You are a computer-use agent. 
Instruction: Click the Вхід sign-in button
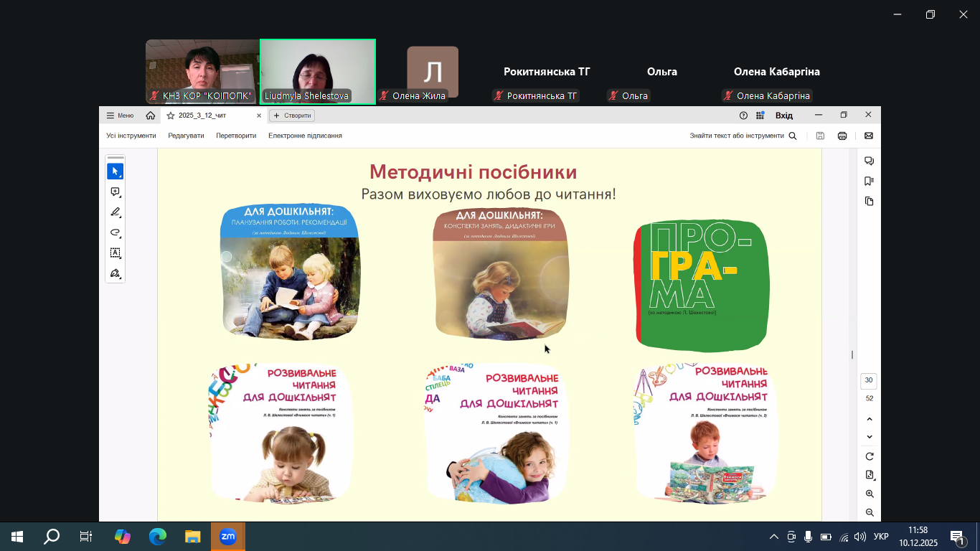pyautogui.click(x=784, y=116)
